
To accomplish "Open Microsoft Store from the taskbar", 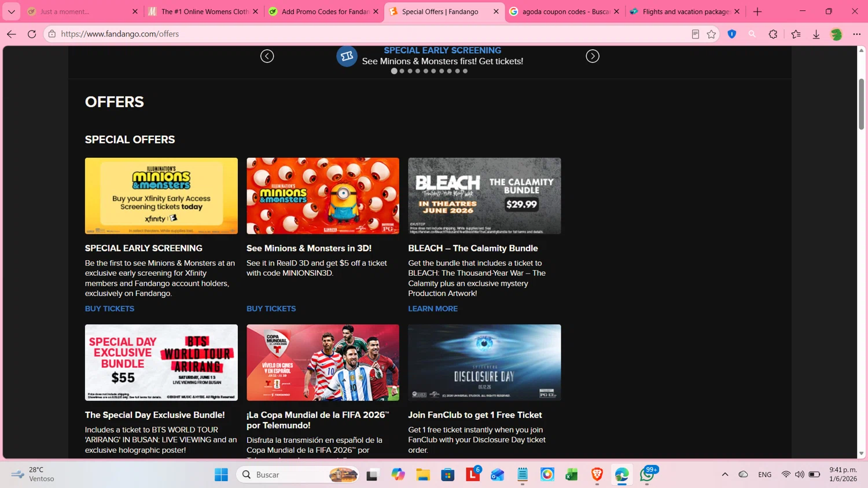I will point(448,475).
